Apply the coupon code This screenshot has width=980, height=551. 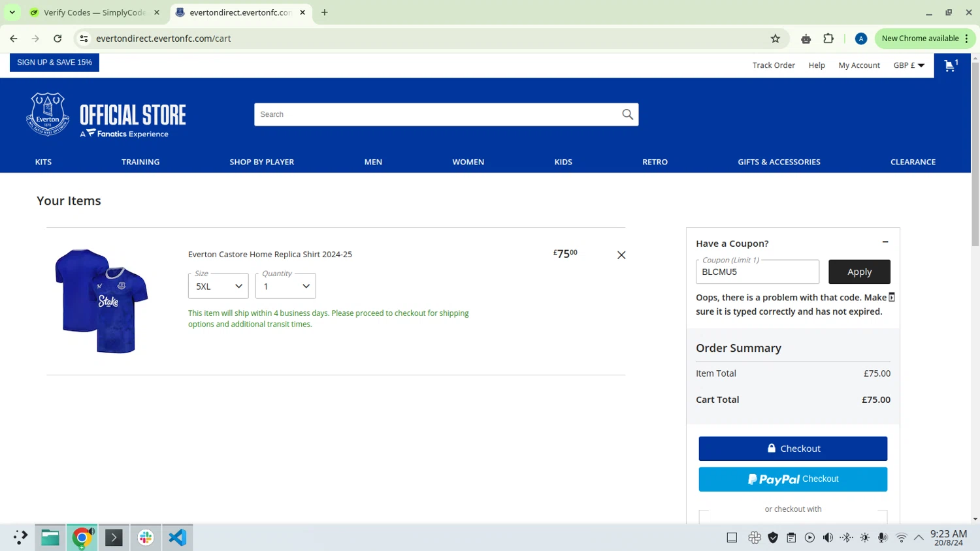point(859,272)
